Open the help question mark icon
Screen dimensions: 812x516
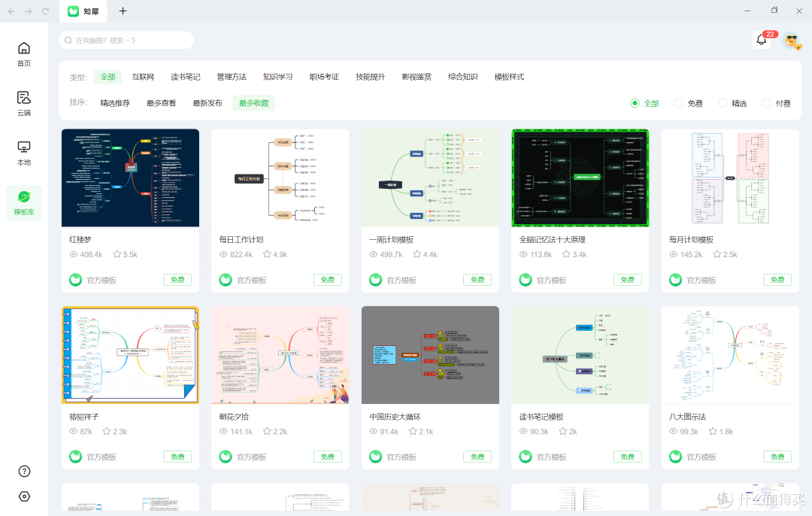[x=24, y=471]
